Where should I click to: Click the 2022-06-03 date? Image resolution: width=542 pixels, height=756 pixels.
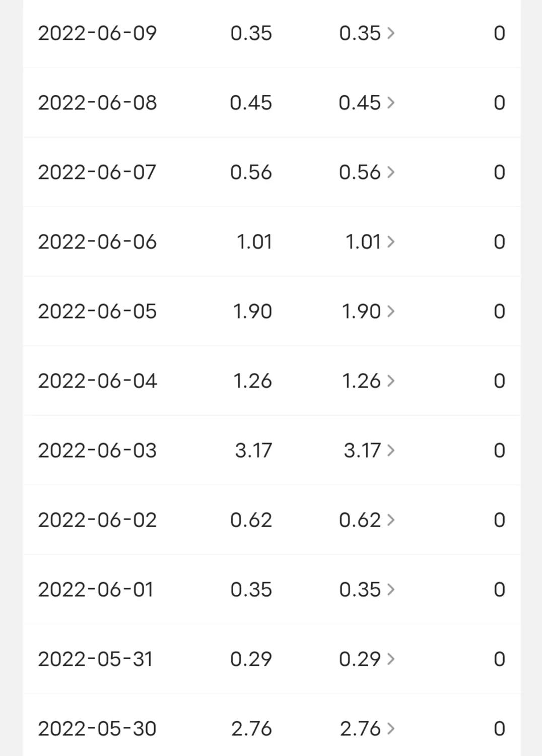click(97, 451)
